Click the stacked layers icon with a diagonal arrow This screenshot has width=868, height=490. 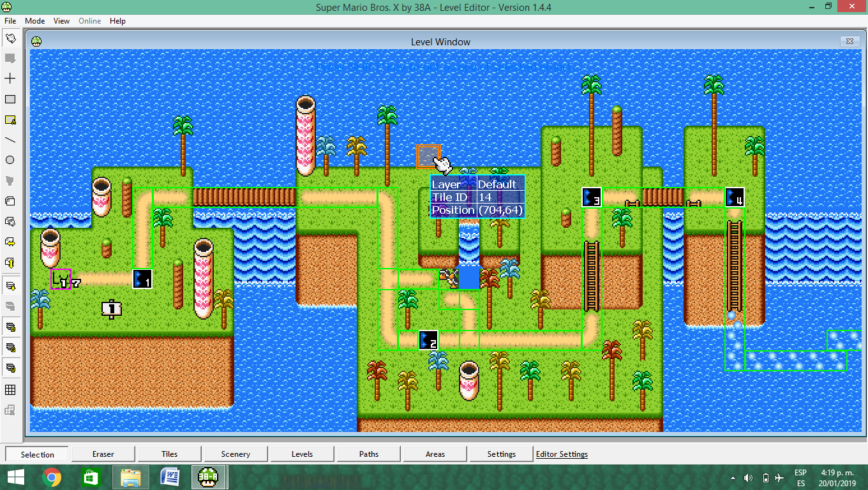point(10,221)
